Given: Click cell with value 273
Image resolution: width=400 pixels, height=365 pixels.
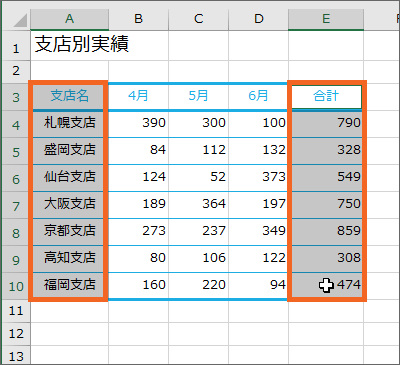Looking at the screenshot, I should click(x=139, y=232).
